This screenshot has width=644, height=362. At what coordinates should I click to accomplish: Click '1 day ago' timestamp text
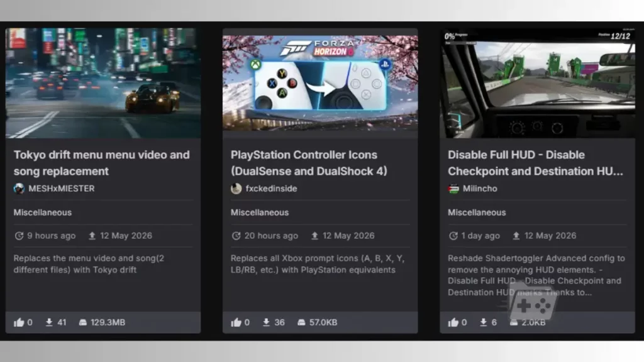tap(480, 236)
